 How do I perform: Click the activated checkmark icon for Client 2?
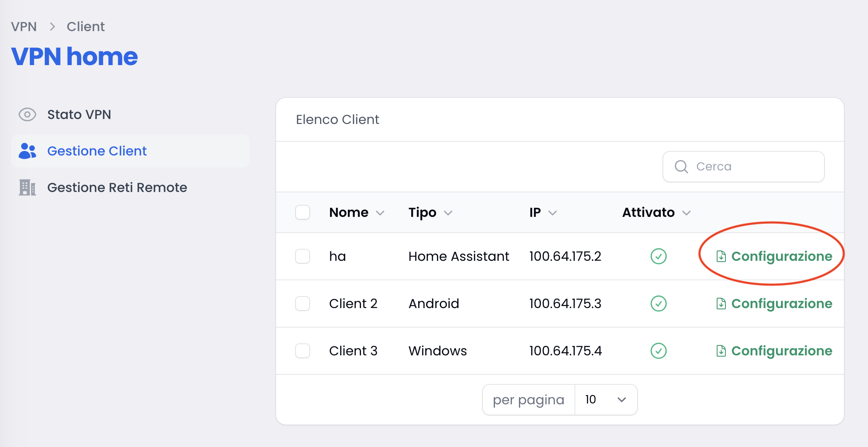(x=658, y=304)
